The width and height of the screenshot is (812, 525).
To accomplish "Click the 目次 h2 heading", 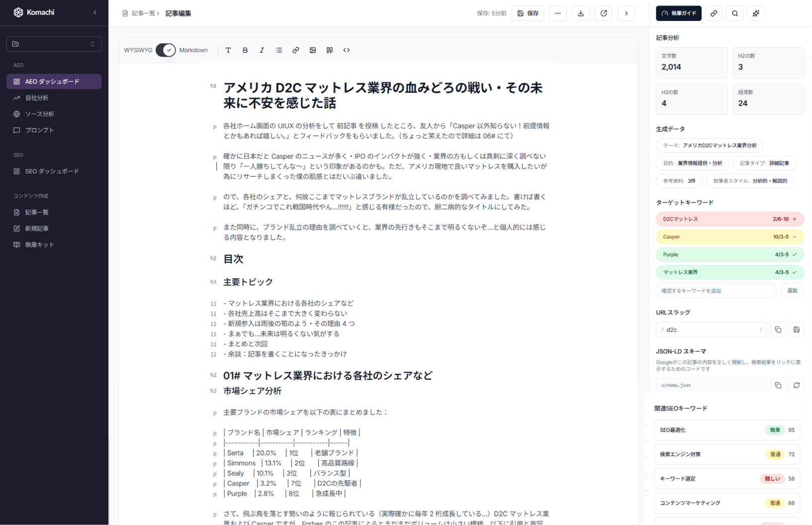I will tap(233, 259).
